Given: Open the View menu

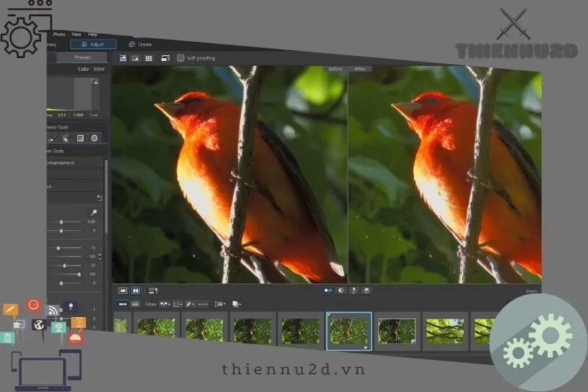Looking at the screenshot, I should [x=76, y=34].
